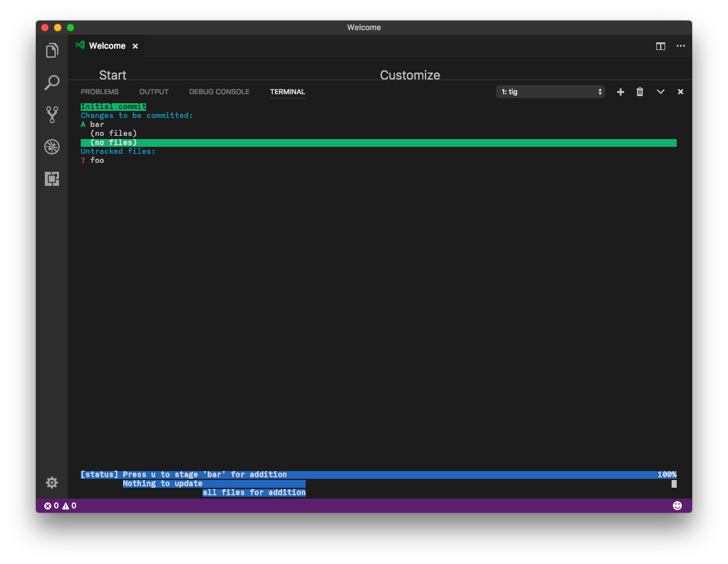Close the terminal panel
Screen dimensions: 728x564
pos(680,92)
